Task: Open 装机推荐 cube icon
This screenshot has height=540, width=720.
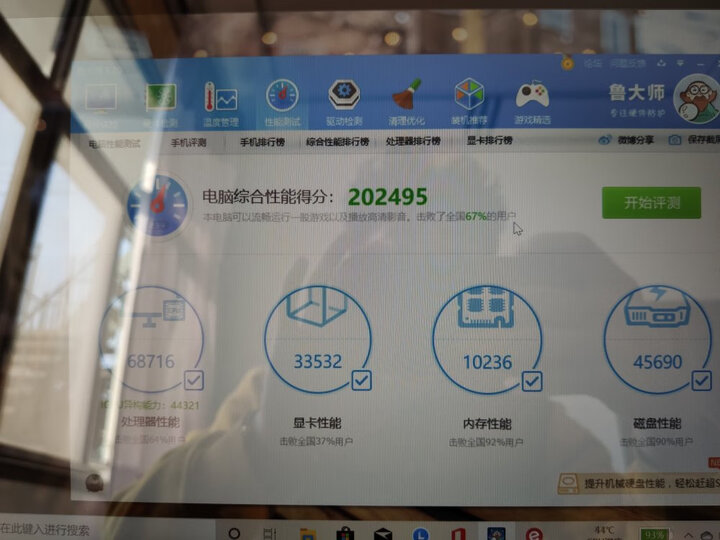Action: click(x=469, y=101)
